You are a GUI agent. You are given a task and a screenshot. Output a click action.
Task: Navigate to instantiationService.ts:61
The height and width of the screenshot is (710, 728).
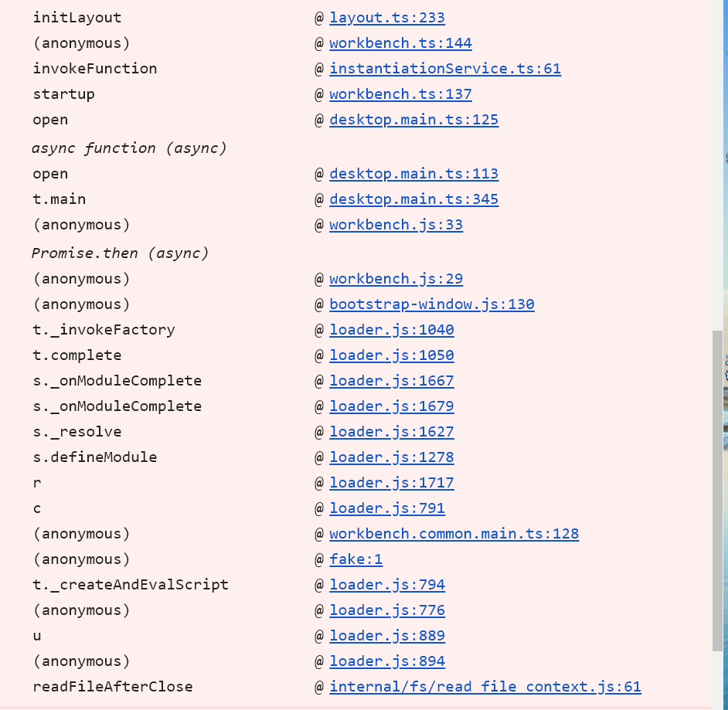coord(445,69)
